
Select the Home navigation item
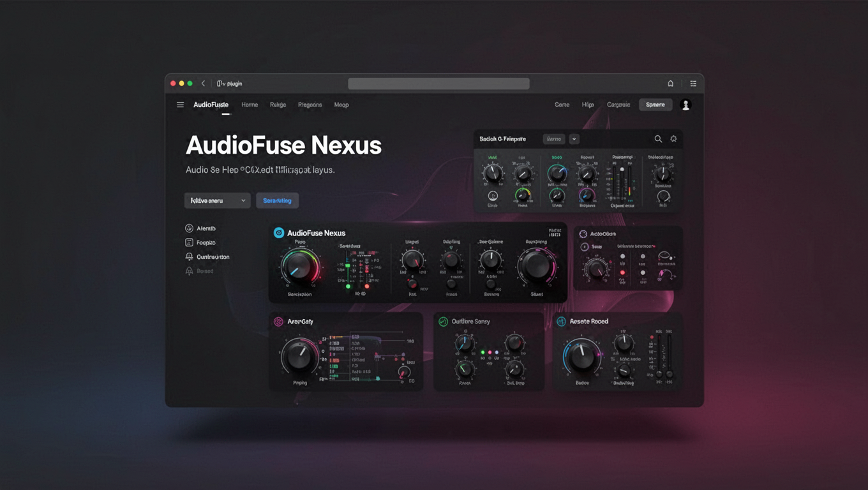[250, 105]
